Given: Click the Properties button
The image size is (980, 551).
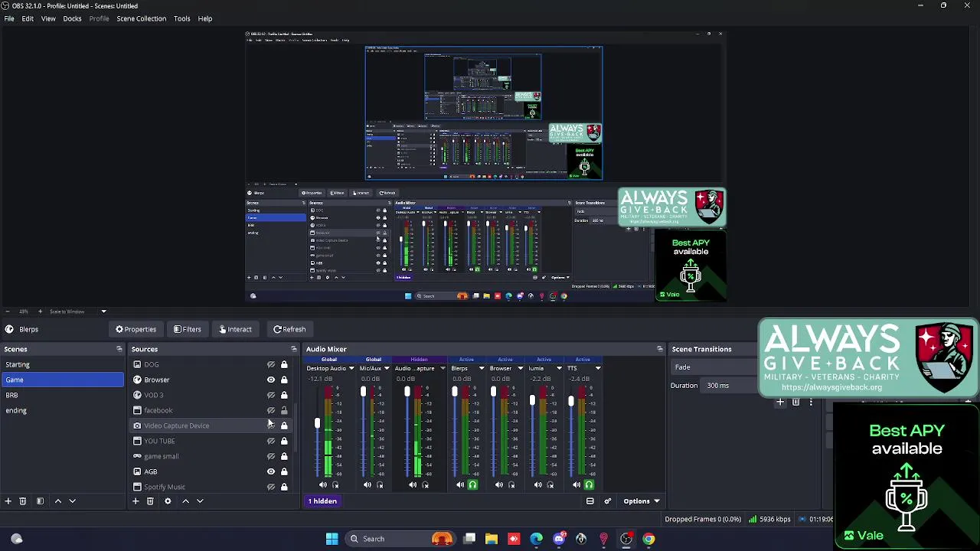Looking at the screenshot, I should pos(136,329).
